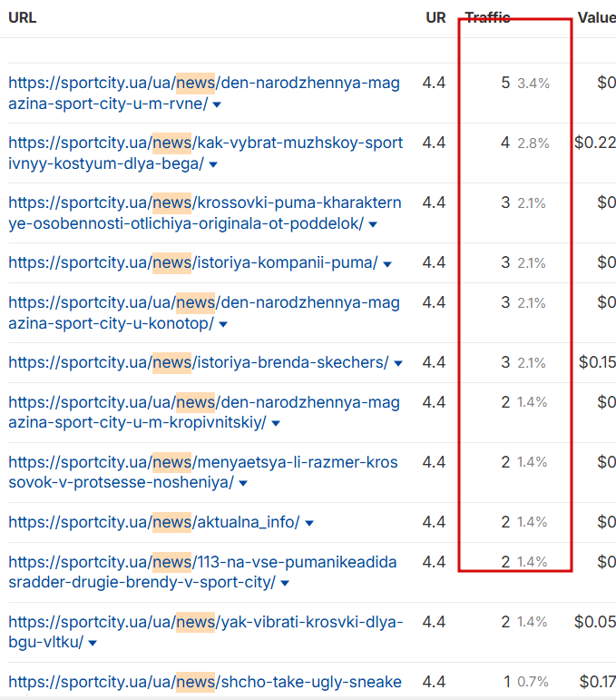The width and height of the screenshot is (616, 700).
Task: Select the $0.15 value cell
Action: 597,362
